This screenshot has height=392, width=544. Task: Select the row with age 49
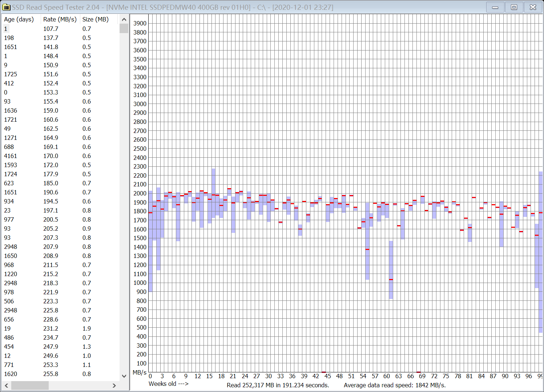[x=61, y=129]
